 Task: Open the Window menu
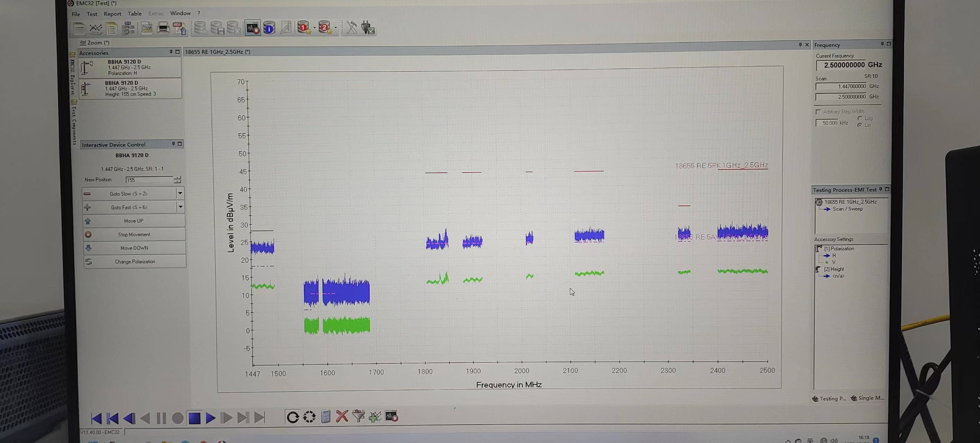[x=180, y=13]
